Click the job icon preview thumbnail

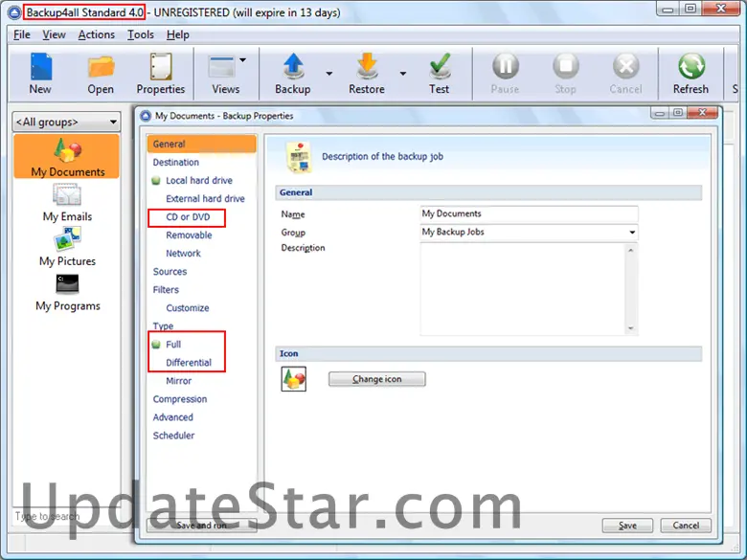point(293,379)
